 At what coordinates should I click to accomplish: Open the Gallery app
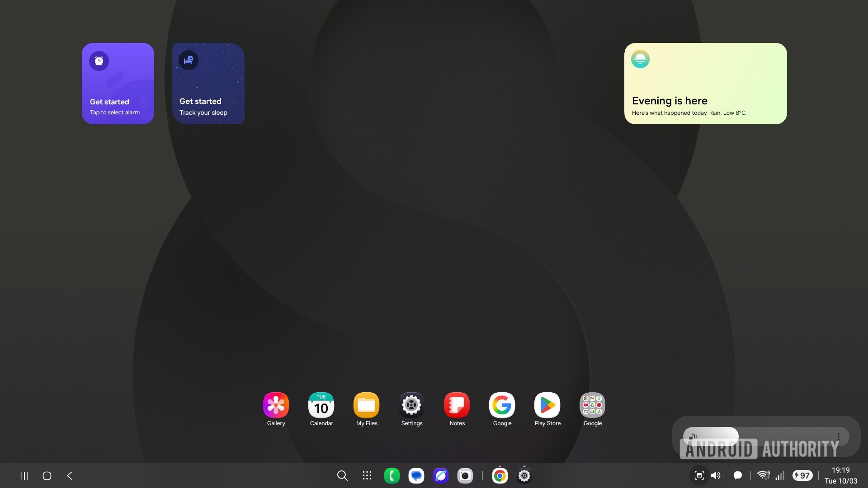pos(276,405)
